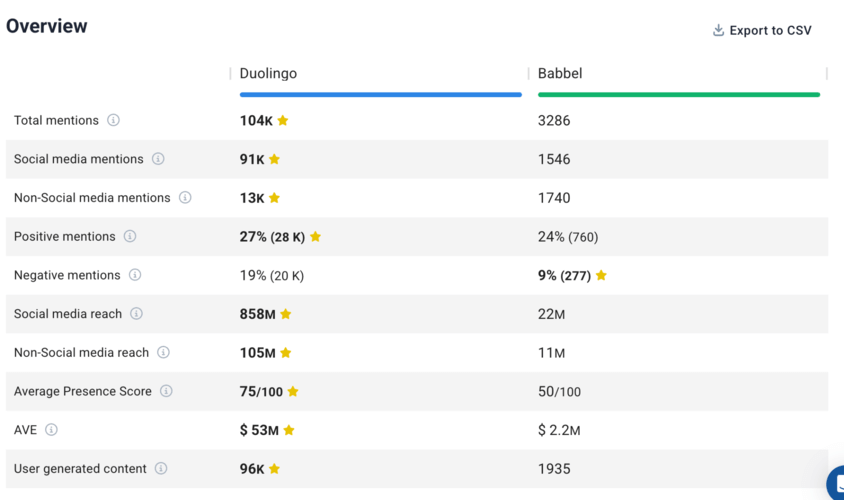Click Babbel's 9% (277) negative value
Image resolution: width=844 pixels, height=500 pixels.
(x=564, y=276)
